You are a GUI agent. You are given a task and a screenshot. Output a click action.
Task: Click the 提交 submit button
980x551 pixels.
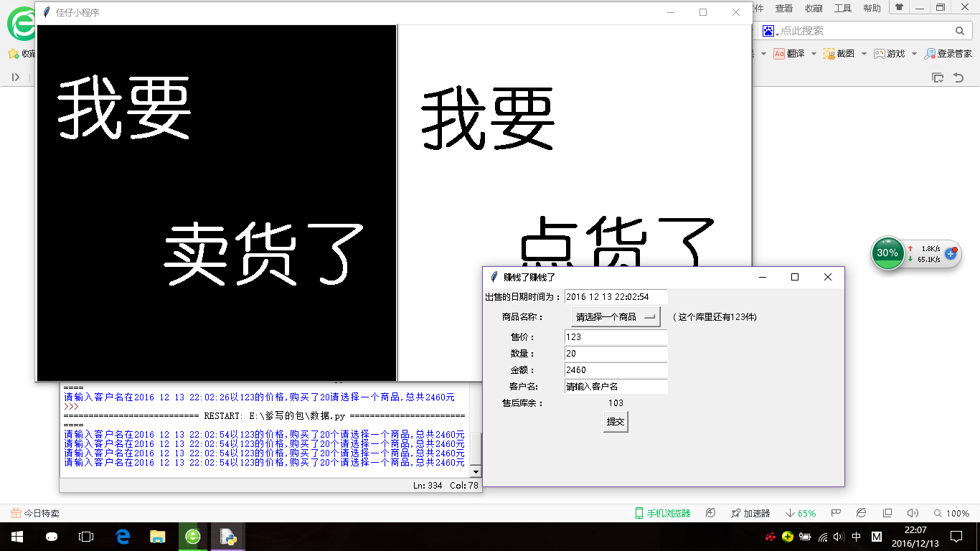(616, 422)
